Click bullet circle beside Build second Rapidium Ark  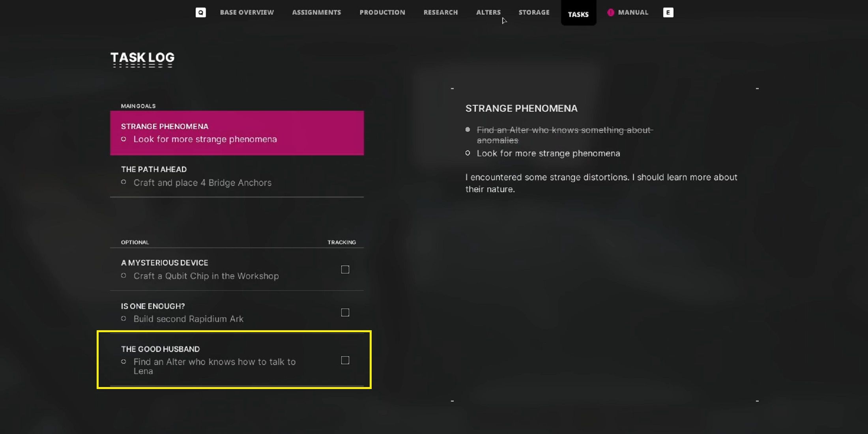pos(123,319)
